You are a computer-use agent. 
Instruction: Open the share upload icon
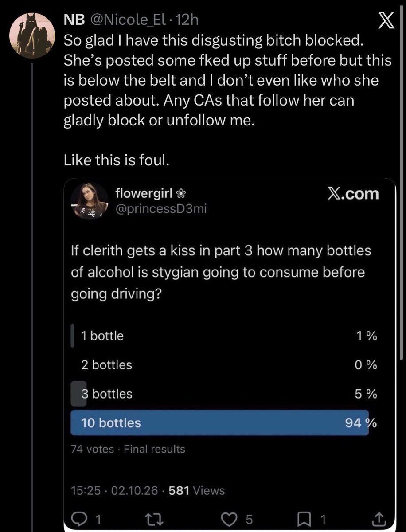tap(380, 517)
